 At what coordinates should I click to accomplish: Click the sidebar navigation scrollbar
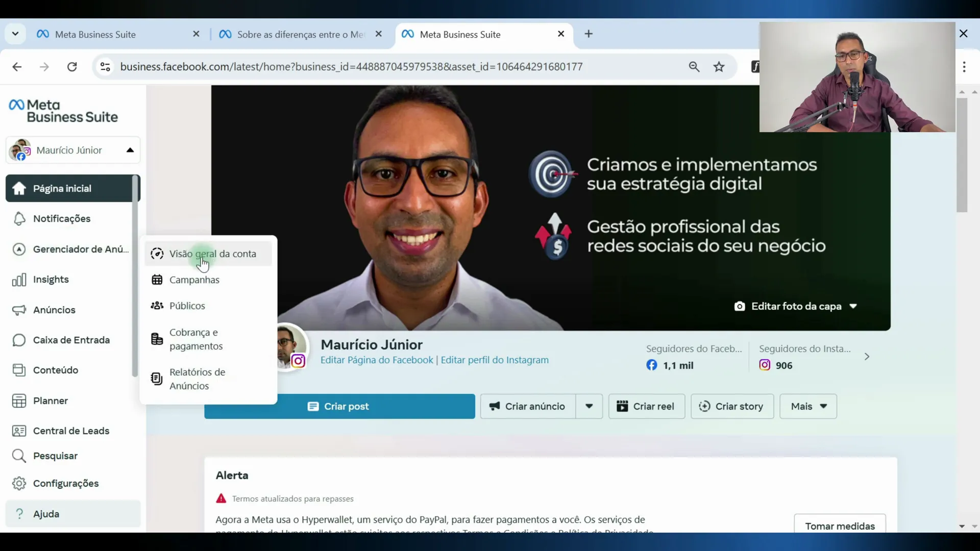(135, 275)
